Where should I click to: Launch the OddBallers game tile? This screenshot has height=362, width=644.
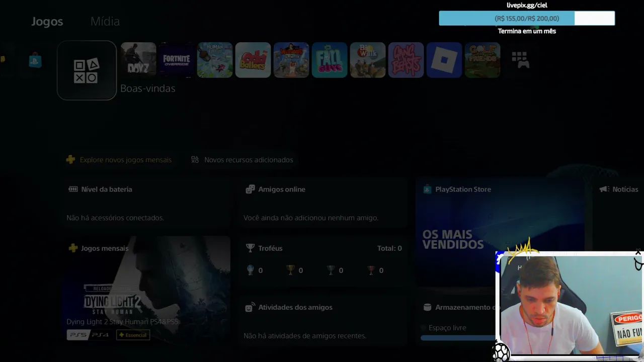click(x=253, y=60)
